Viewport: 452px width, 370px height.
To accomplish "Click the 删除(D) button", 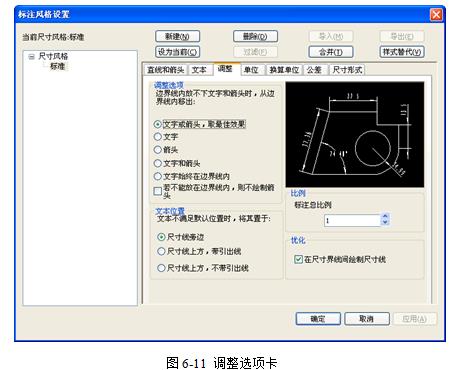I will coord(255,36).
